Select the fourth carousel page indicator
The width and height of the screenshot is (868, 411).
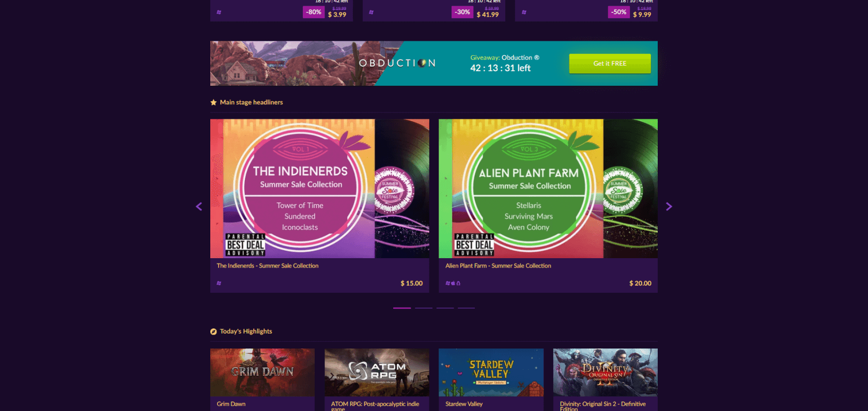click(466, 308)
